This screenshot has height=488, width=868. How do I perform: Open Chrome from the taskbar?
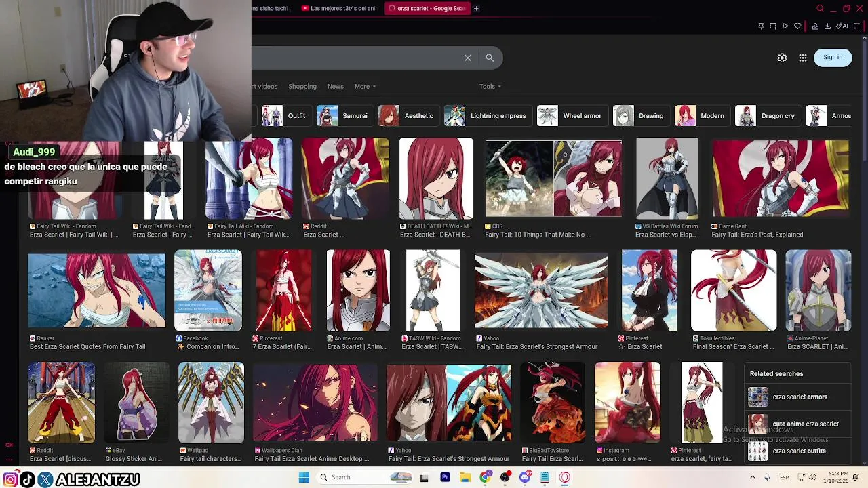pyautogui.click(x=485, y=477)
